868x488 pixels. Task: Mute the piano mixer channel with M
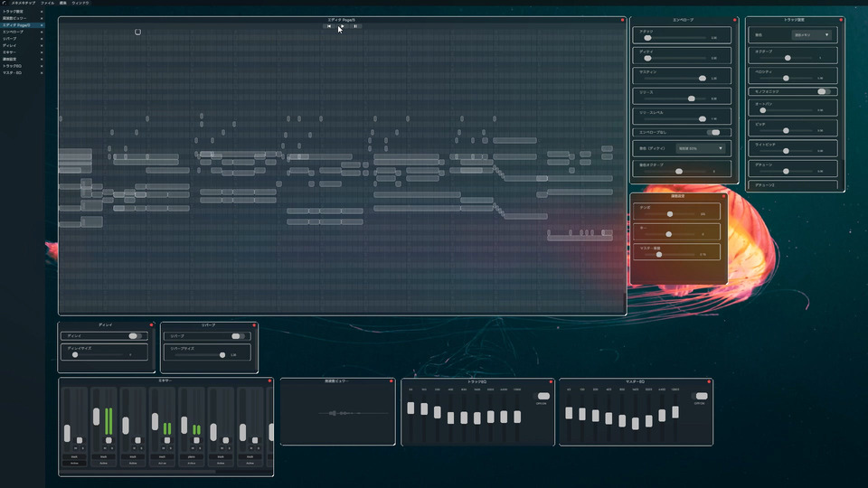193,448
